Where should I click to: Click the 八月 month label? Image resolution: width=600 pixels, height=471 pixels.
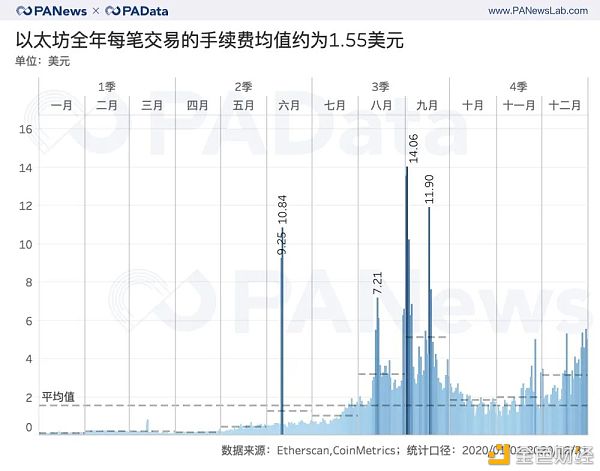381,105
